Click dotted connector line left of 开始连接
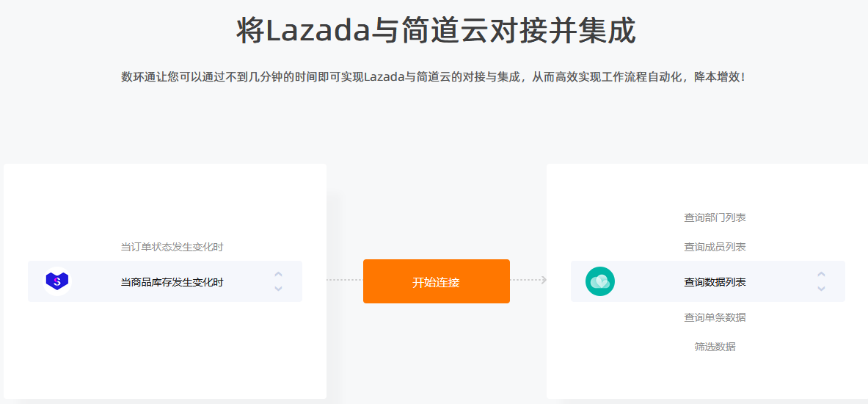 (344, 280)
